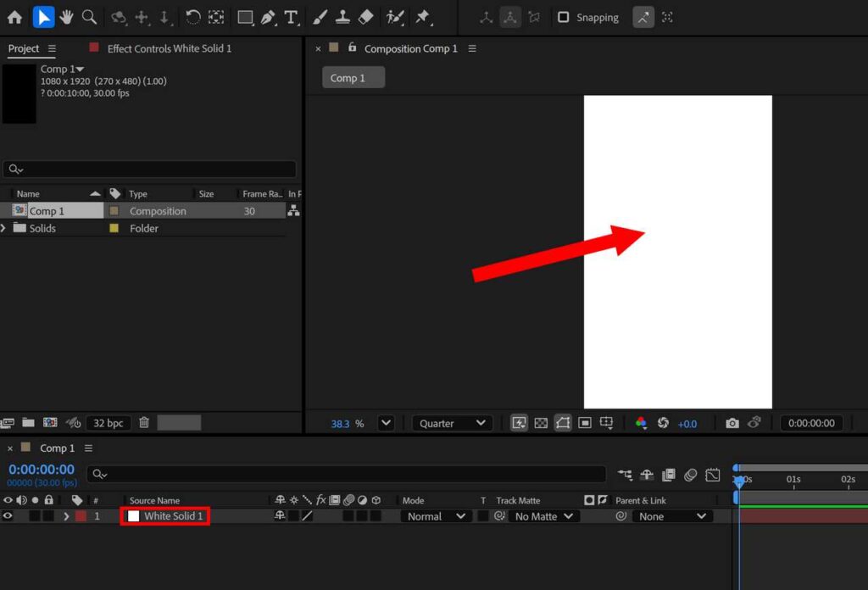Viewport: 868px width, 590px height.
Task: Delete selected project item with trash icon
Action: (x=144, y=423)
